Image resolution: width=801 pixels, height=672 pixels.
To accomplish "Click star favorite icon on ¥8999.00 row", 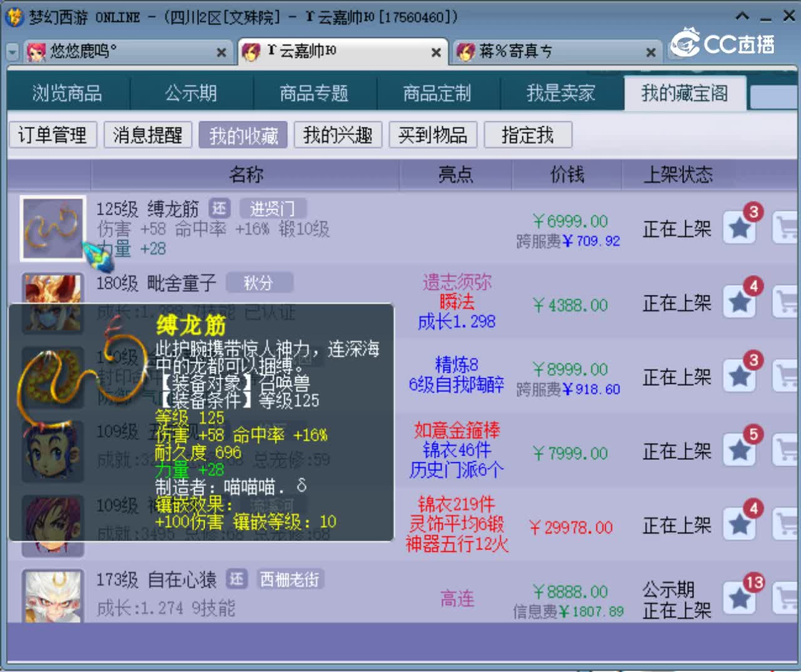I will tap(740, 376).
